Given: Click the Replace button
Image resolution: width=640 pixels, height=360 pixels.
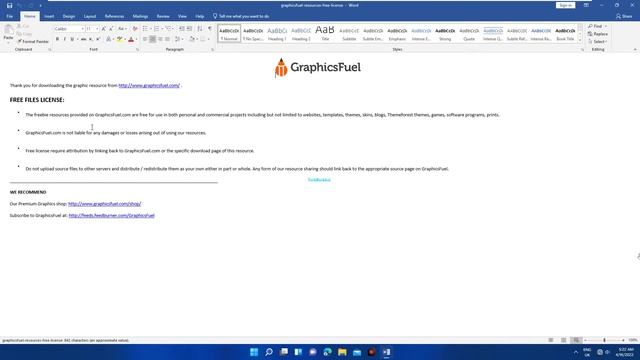Looking at the screenshot, I should 598,34.
